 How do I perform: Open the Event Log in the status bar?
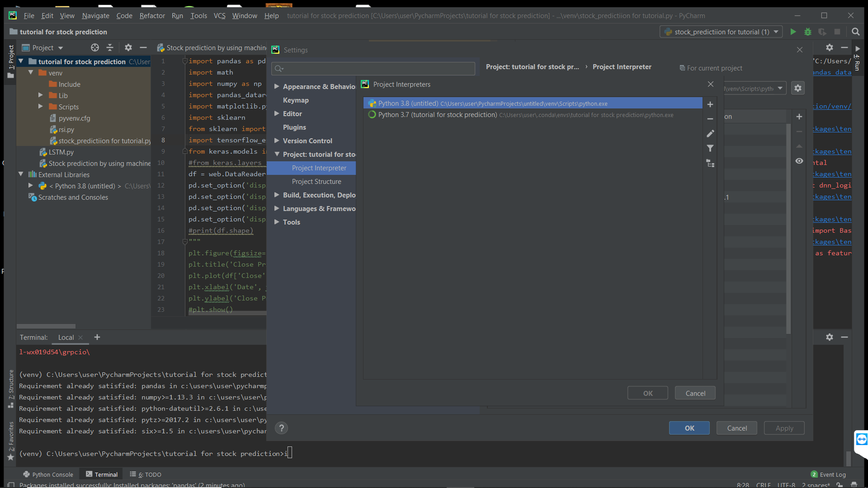click(833, 474)
